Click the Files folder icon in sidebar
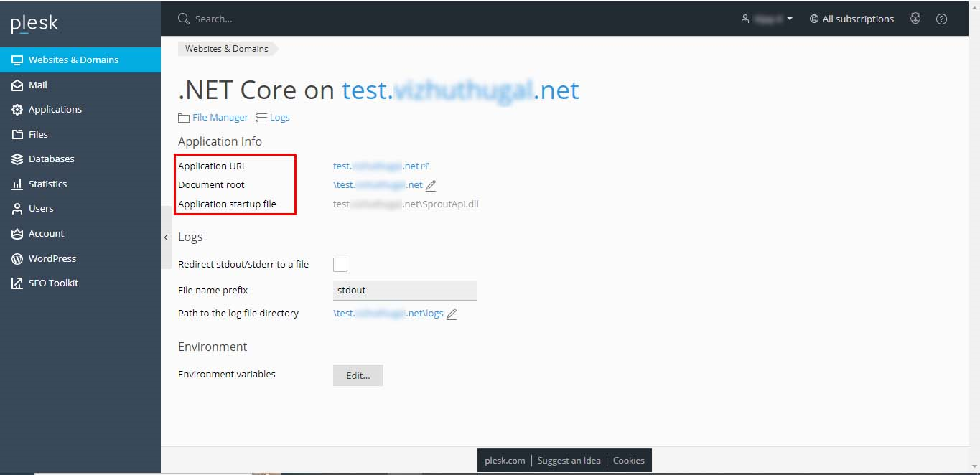This screenshot has height=475, width=980. click(17, 134)
